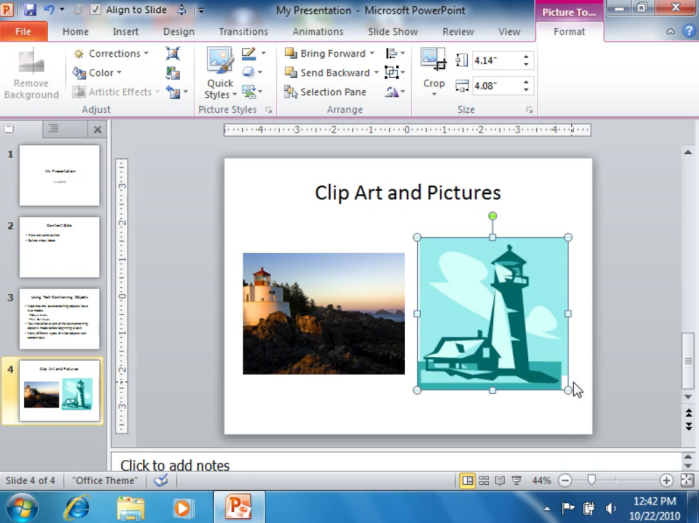Switch to Slide Sorter view icon
This screenshot has height=523, width=699.
[484, 480]
